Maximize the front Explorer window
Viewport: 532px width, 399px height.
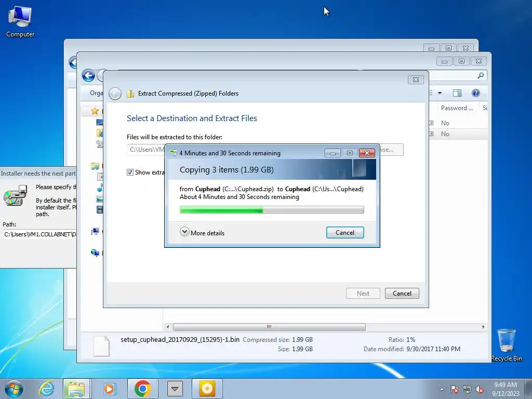[461, 61]
